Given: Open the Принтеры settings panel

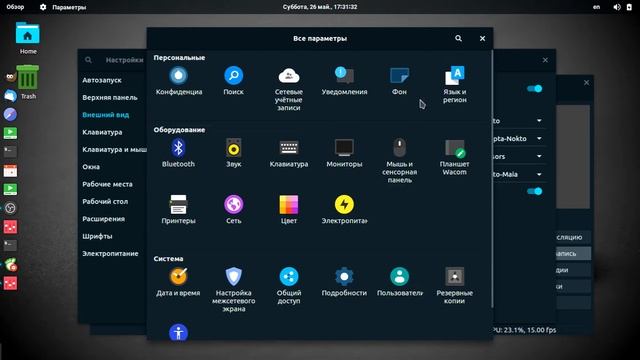Looking at the screenshot, I should pyautogui.click(x=178, y=209).
